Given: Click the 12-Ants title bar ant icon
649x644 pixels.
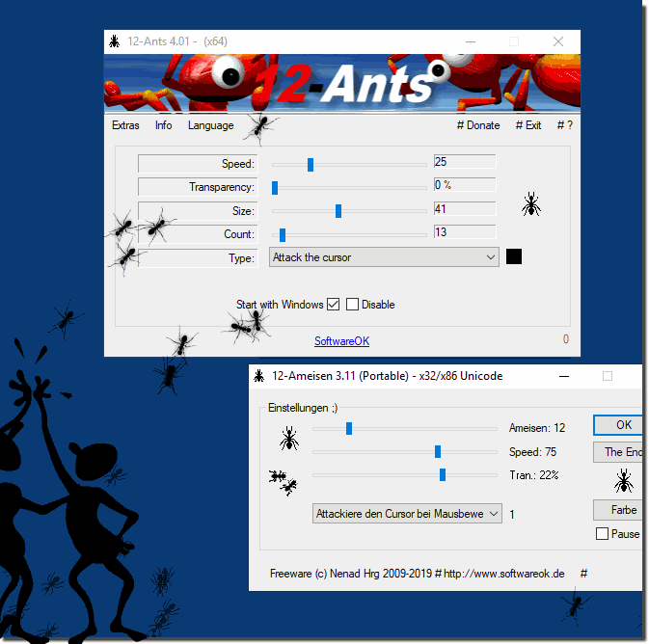Looking at the screenshot, I should (x=115, y=41).
